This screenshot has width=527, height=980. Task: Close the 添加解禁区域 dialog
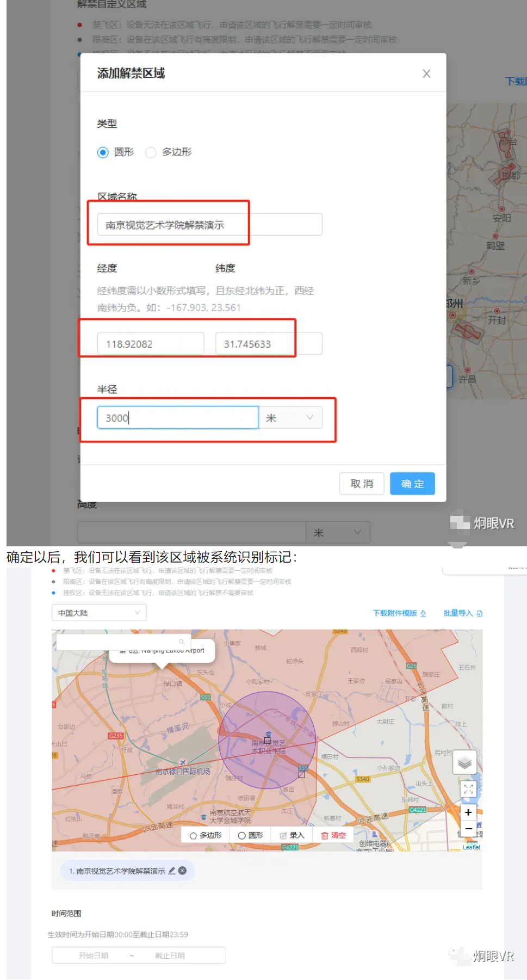[x=426, y=73]
